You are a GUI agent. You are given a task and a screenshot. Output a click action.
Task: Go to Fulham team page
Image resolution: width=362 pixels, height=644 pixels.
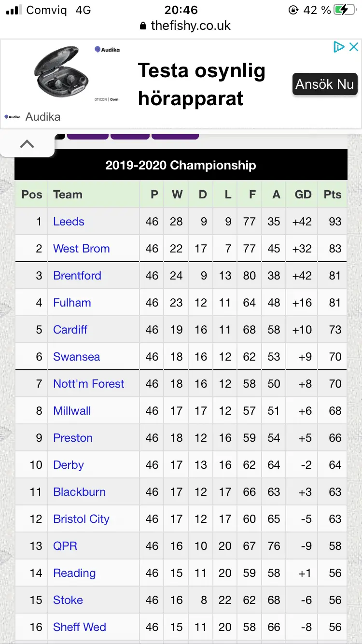tap(72, 303)
